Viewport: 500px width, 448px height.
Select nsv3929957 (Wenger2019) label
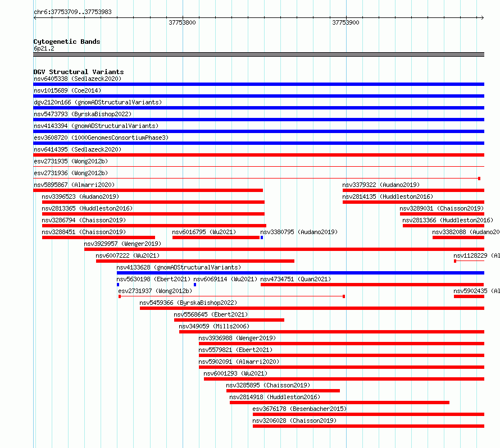pos(122,244)
